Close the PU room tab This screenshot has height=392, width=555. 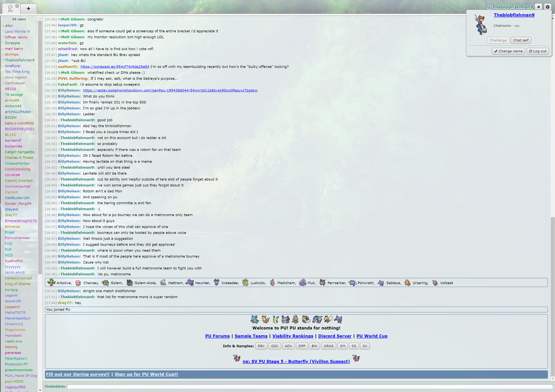(x=17, y=6)
